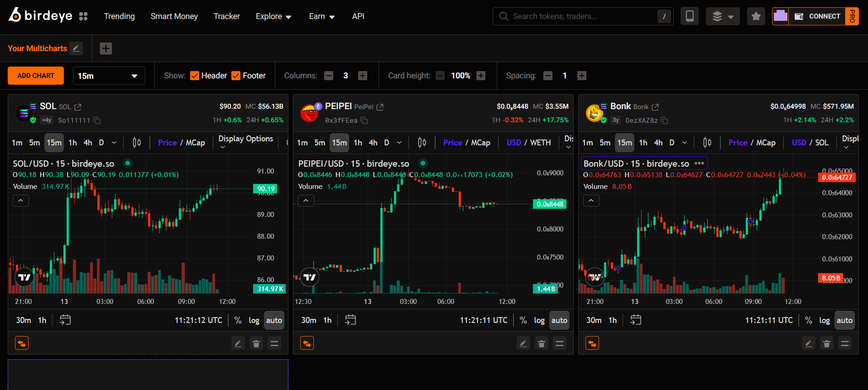Click the PRO badge button
This screenshot has height=390, width=868.
(x=852, y=16)
